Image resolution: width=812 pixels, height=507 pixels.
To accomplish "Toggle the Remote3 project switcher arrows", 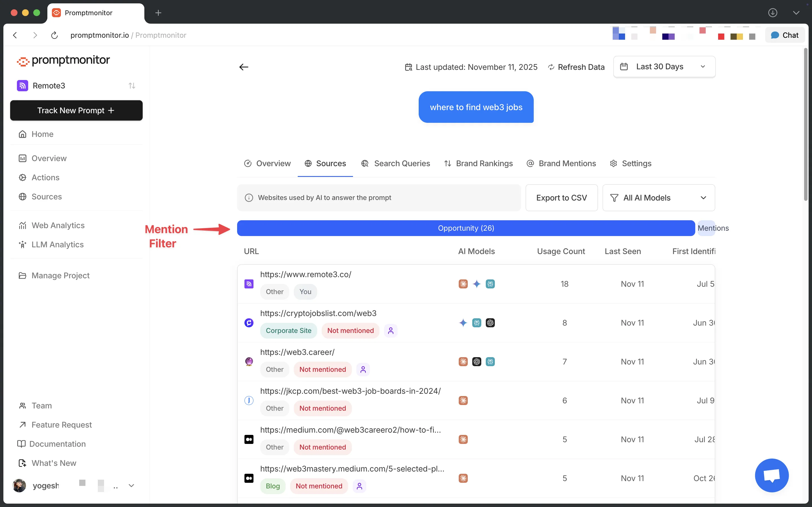I will tap(132, 86).
